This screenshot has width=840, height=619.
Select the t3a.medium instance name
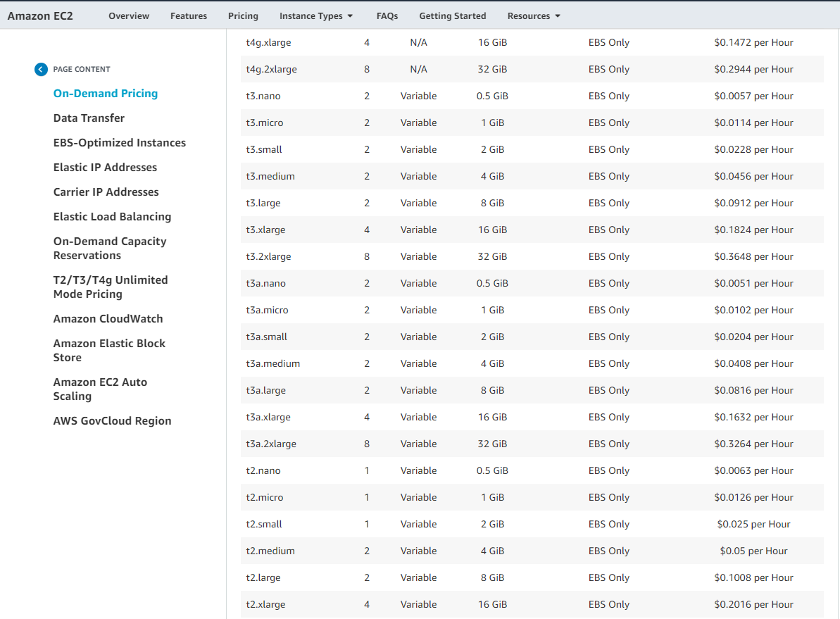272,364
